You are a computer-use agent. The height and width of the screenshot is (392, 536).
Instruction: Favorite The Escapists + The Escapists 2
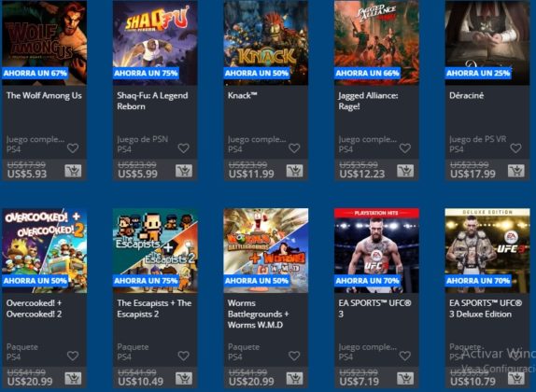tap(184, 356)
